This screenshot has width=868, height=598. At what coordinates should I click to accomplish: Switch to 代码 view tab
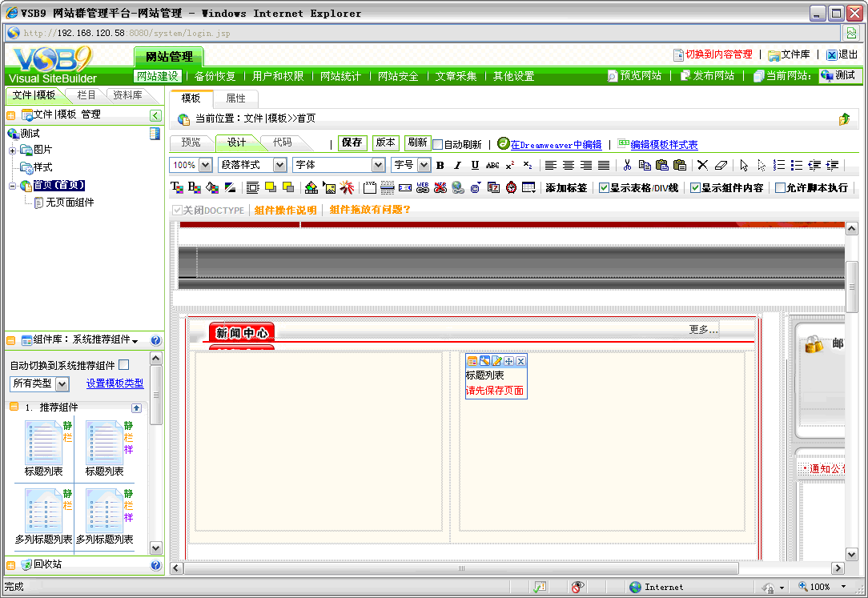283,142
